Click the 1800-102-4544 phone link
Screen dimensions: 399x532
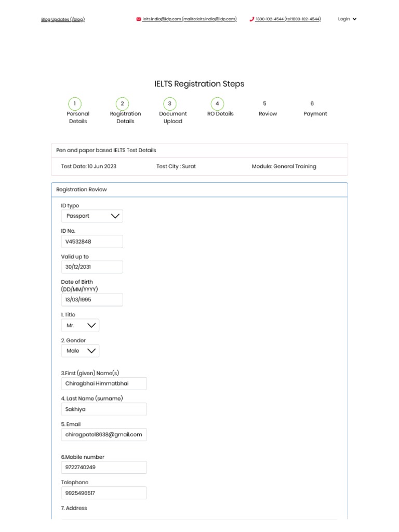coord(288,19)
